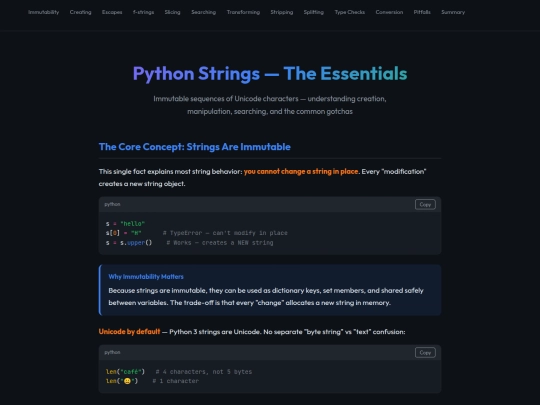Go to Transforming in the top nav

tap(243, 12)
